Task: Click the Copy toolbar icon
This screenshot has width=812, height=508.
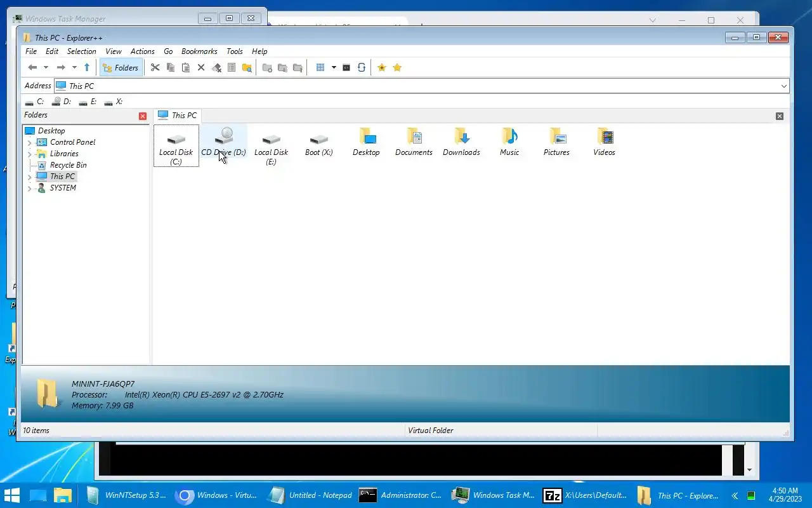Action: tap(171, 67)
